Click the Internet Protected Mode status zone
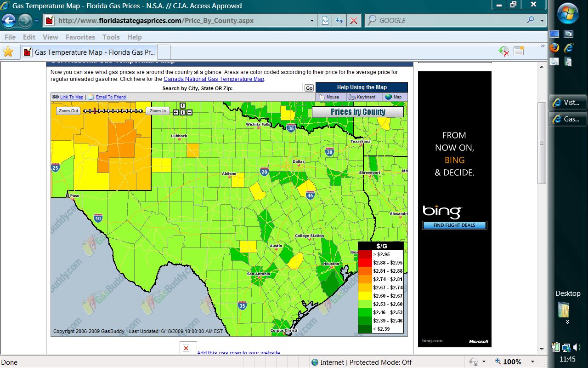Image resolution: width=588 pixels, height=368 pixels. [x=361, y=362]
